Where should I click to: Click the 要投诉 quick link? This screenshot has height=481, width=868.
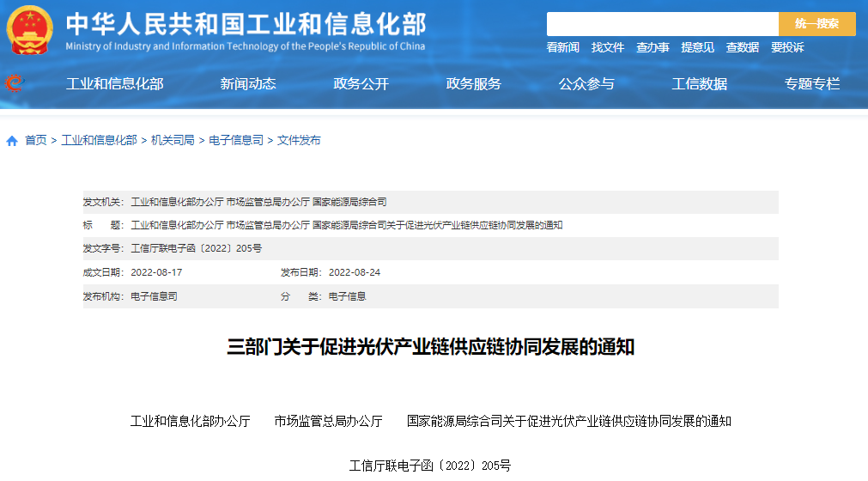(x=787, y=48)
